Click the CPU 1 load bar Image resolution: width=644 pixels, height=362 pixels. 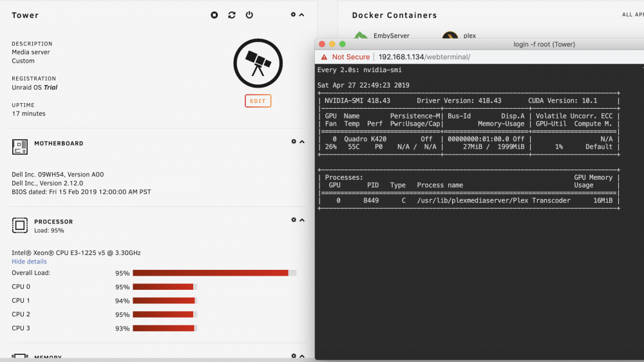click(x=165, y=301)
